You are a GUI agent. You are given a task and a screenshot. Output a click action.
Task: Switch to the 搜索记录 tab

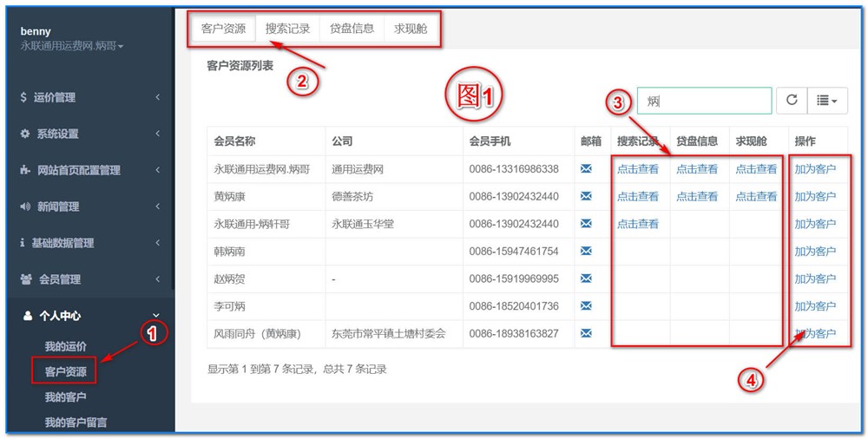coord(288,29)
